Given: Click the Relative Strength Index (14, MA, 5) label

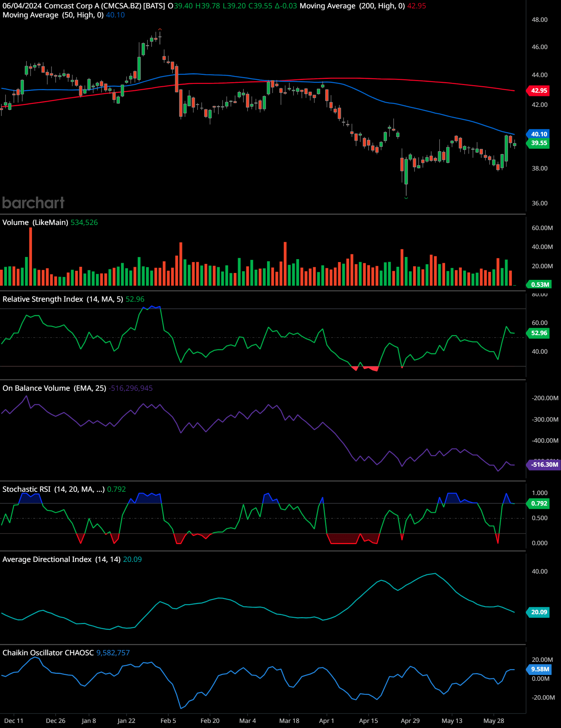Looking at the screenshot, I should pos(63,299).
